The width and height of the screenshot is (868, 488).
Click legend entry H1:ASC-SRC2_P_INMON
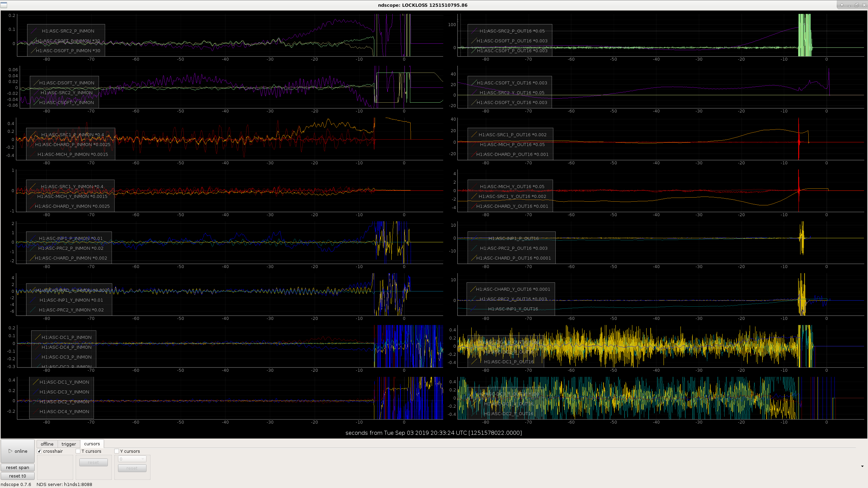point(68,31)
